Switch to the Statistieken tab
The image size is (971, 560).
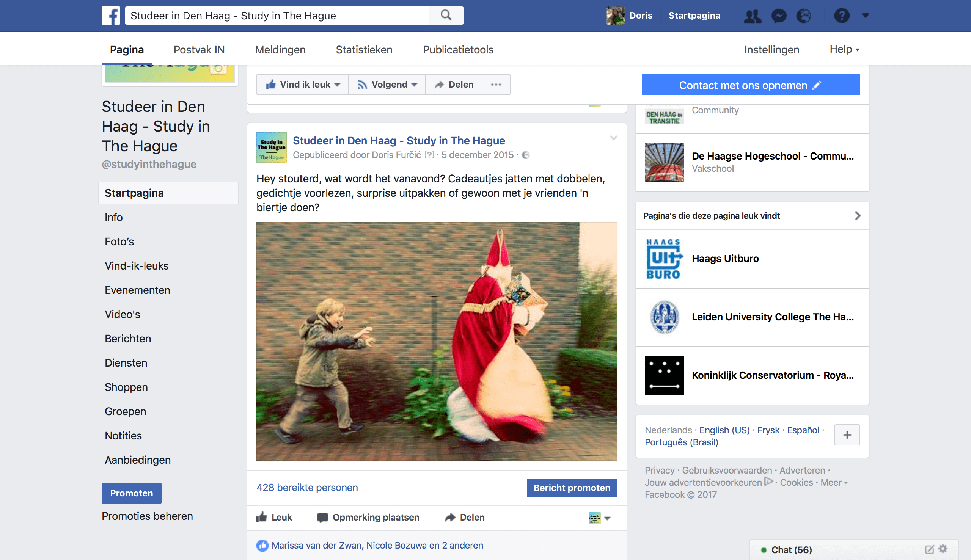[x=363, y=50]
